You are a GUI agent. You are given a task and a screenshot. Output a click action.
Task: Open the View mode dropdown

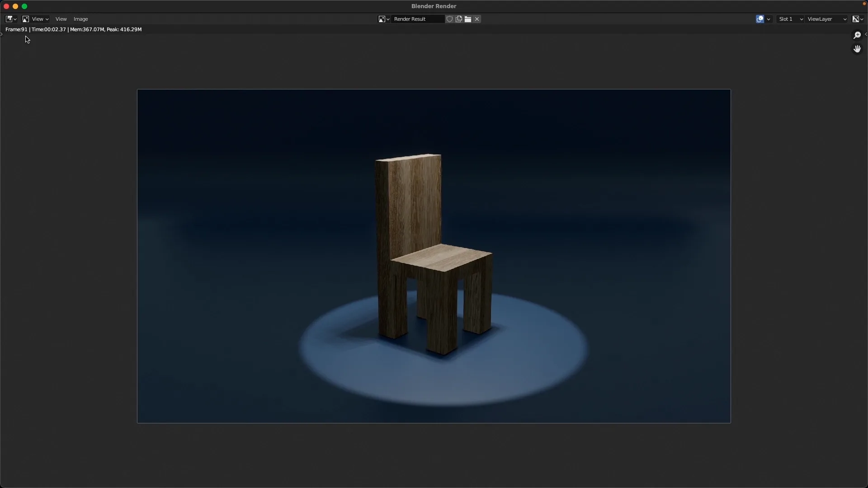(36, 19)
